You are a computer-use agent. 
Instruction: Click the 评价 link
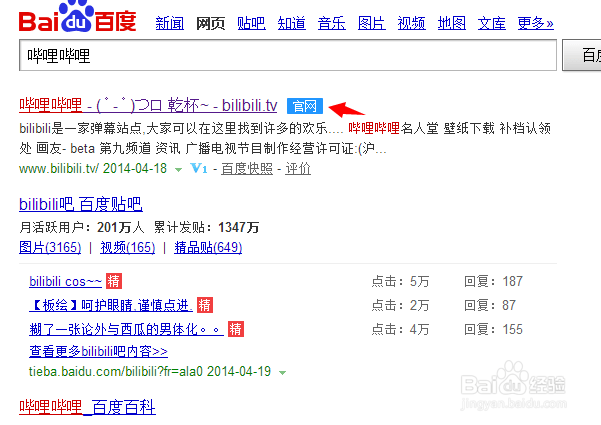[x=298, y=169]
